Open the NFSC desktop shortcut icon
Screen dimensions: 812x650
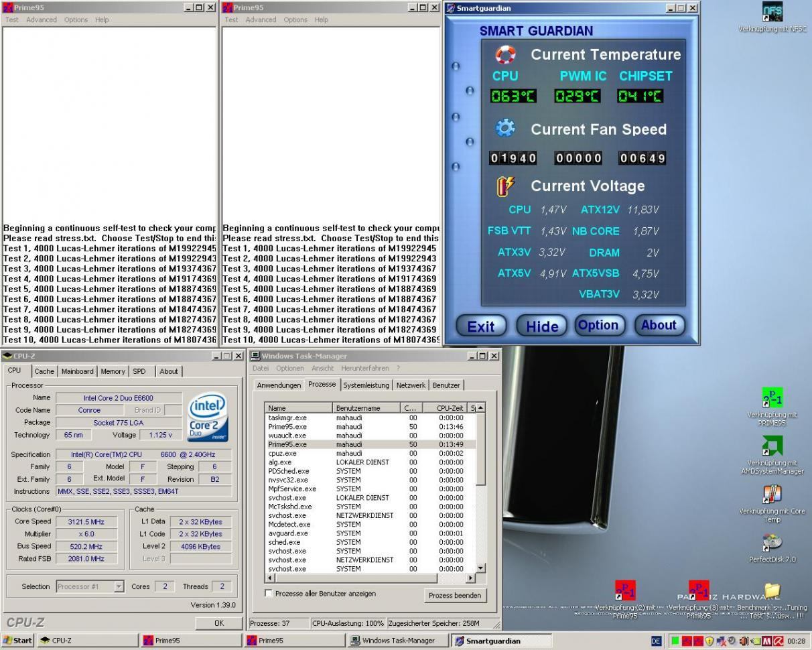click(772, 13)
